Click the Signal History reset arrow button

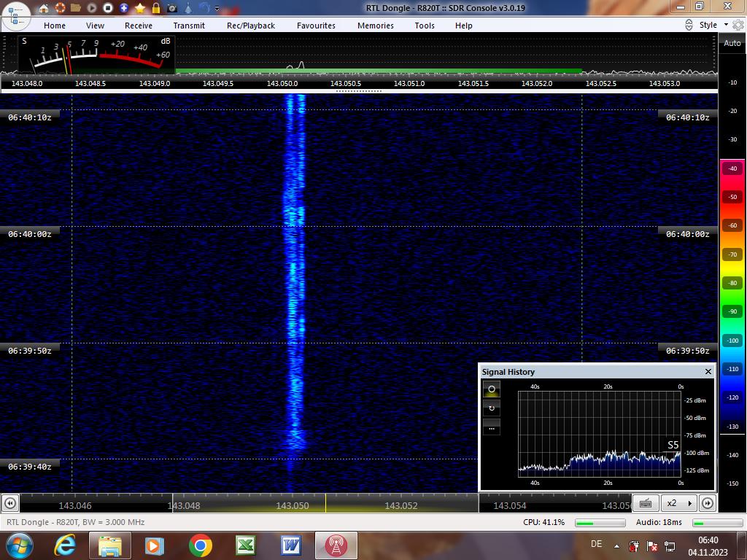pyautogui.click(x=492, y=408)
